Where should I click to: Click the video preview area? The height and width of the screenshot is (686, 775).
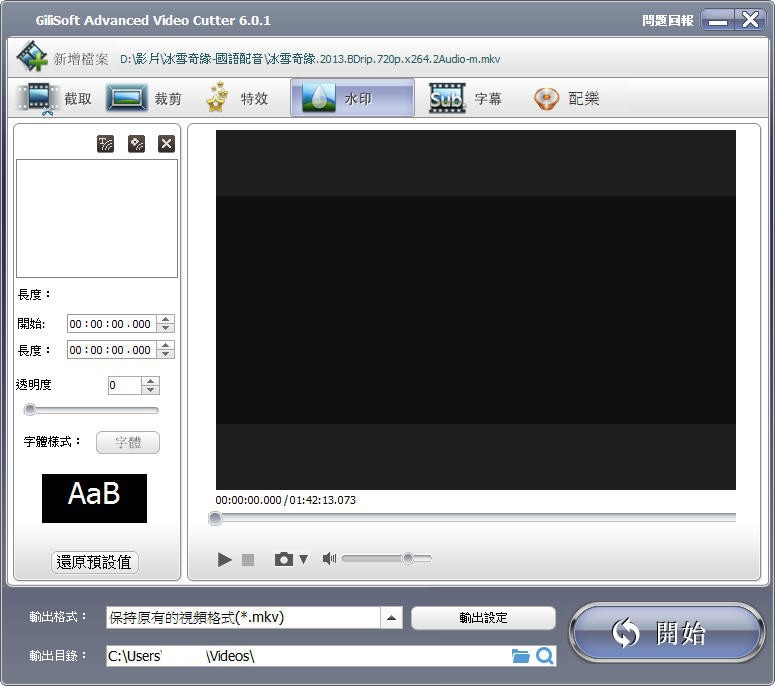click(x=475, y=310)
